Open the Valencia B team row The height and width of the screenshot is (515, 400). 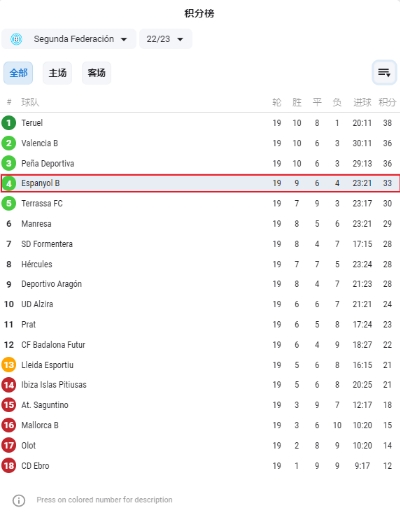[200, 143]
